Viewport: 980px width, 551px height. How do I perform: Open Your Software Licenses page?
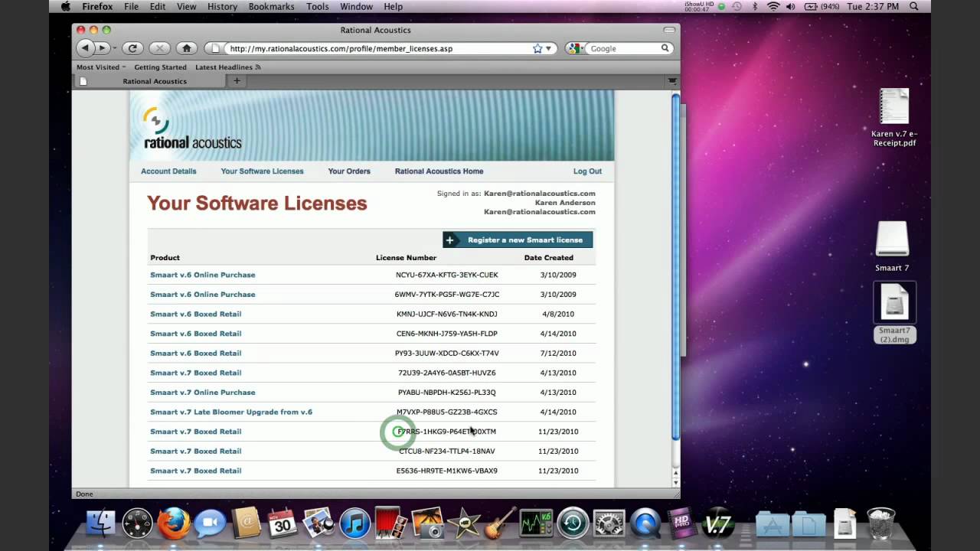coord(262,171)
